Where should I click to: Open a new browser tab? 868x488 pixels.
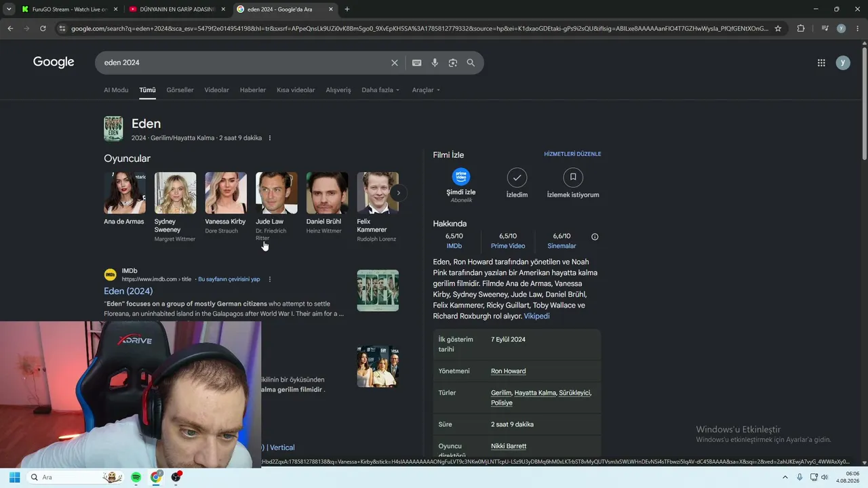coord(347,9)
